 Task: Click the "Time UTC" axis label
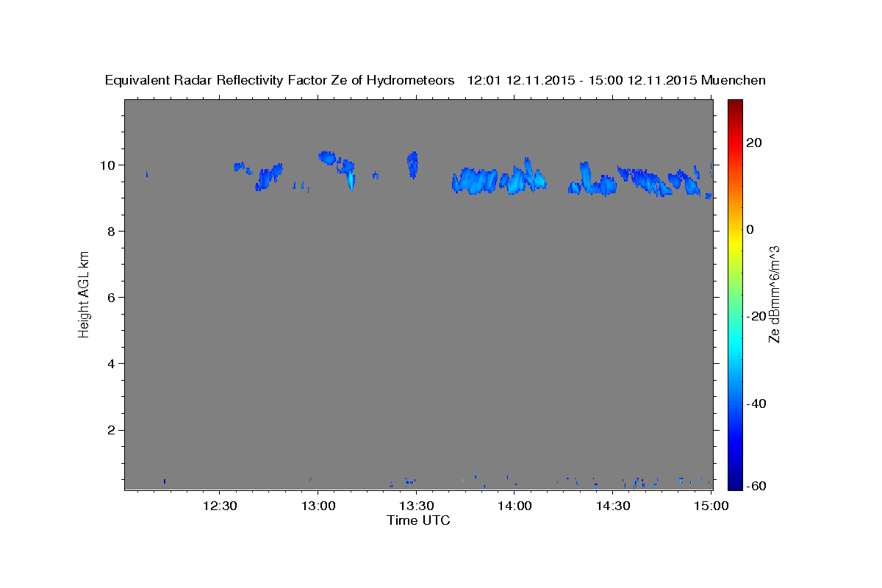click(x=418, y=520)
